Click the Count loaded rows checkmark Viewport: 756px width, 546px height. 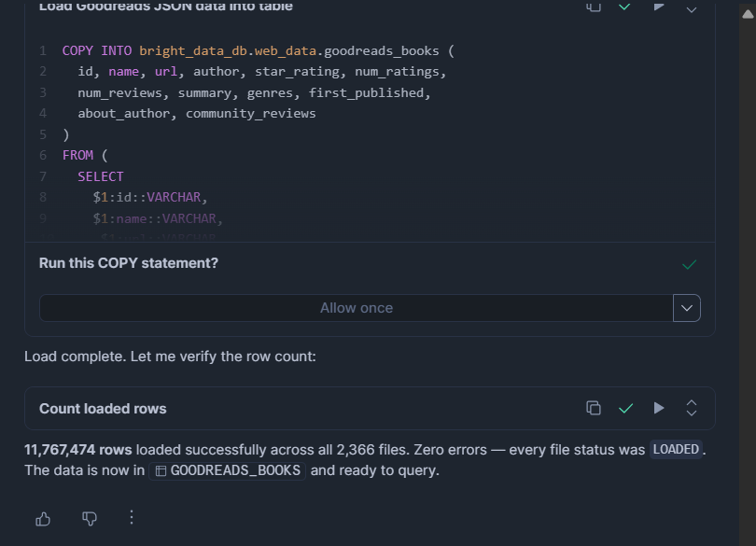(x=626, y=409)
